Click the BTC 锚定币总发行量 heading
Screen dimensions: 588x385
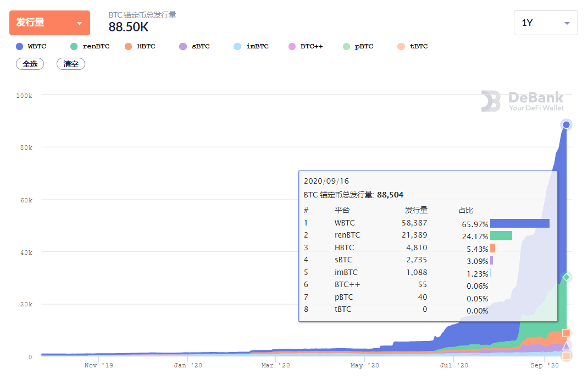click(142, 15)
